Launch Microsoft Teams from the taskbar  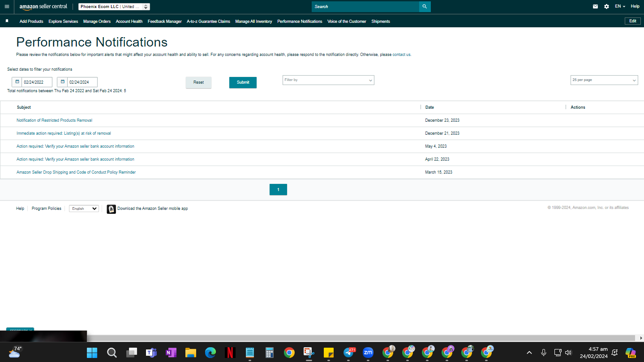[151, 353]
